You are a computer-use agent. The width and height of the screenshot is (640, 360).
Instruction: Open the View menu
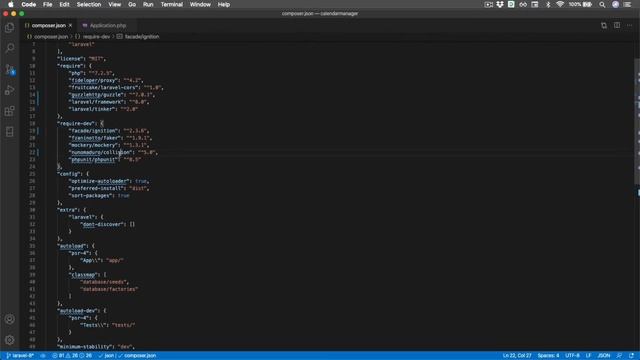click(114, 4)
